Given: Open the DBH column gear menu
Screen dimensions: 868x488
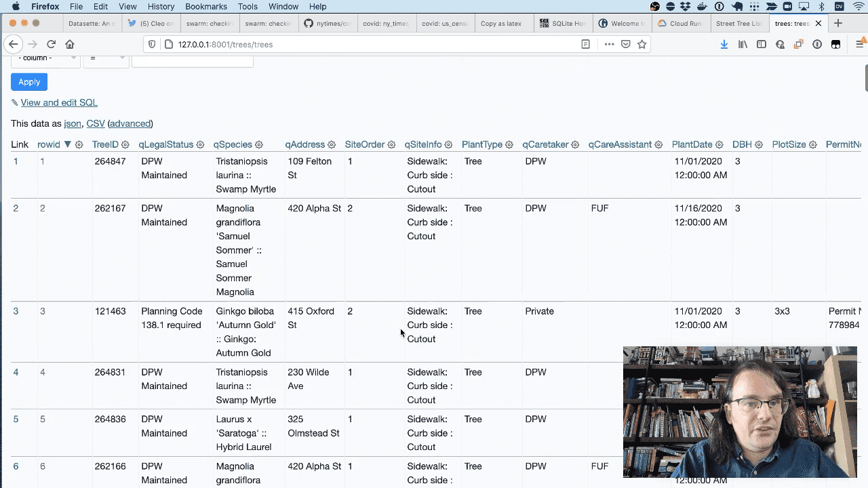Looking at the screenshot, I should (759, 144).
